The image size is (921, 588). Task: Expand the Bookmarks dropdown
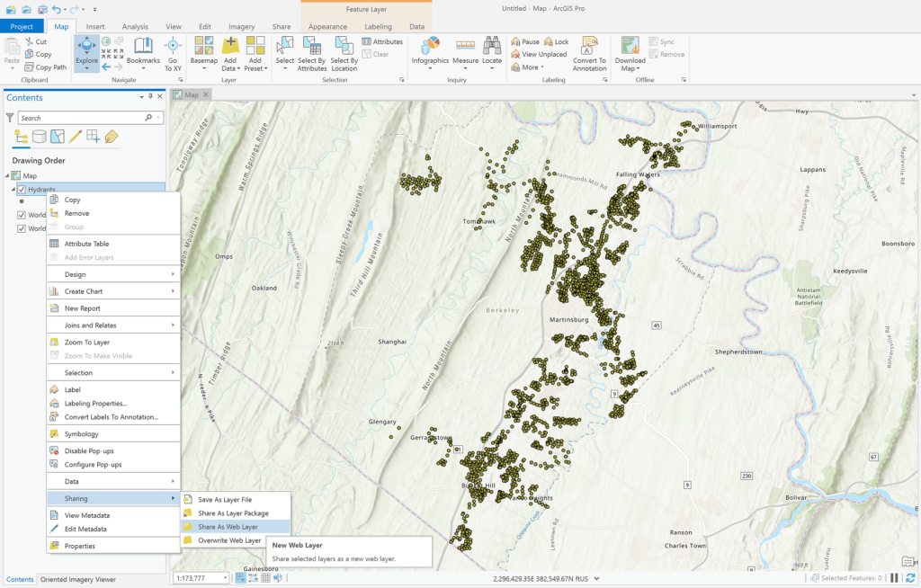tap(143, 68)
